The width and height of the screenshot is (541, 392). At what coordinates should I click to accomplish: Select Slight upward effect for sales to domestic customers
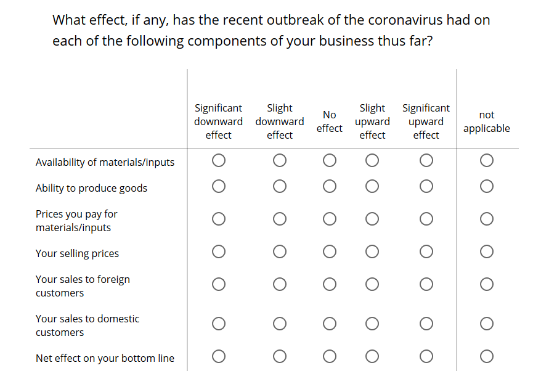pos(372,324)
